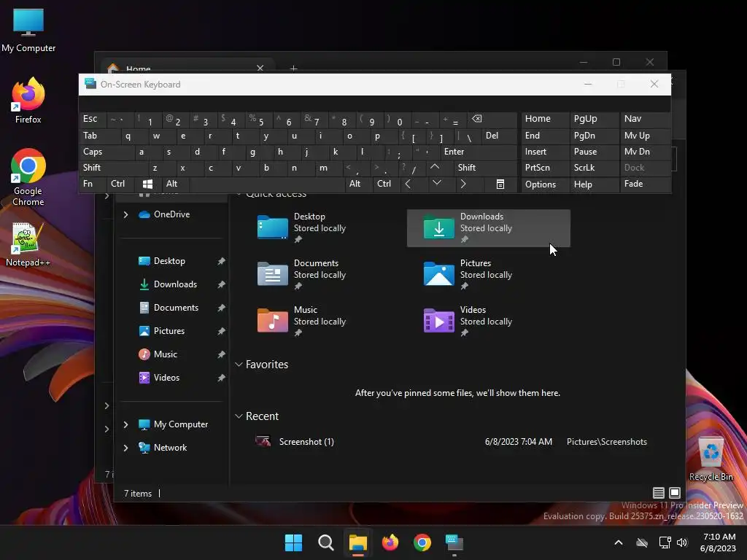
Task: Click On-Screen Keyboard icon in the taskbar
Action: (454, 542)
